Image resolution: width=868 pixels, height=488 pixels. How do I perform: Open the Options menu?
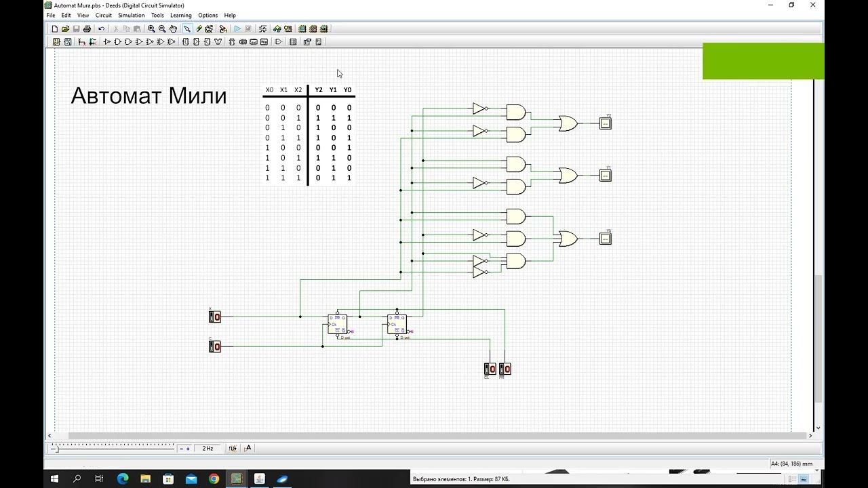pyautogui.click(x=208, y=15)
